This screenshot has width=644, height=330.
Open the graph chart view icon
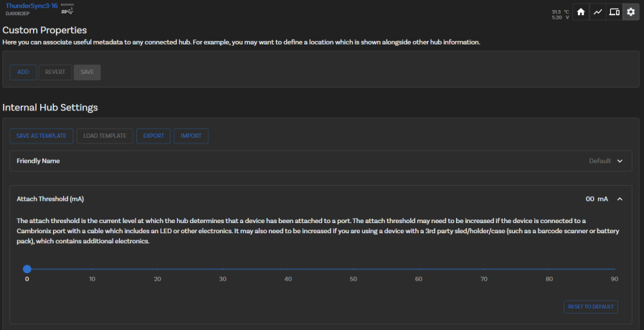pyautogui.click(x=597, y=12)
